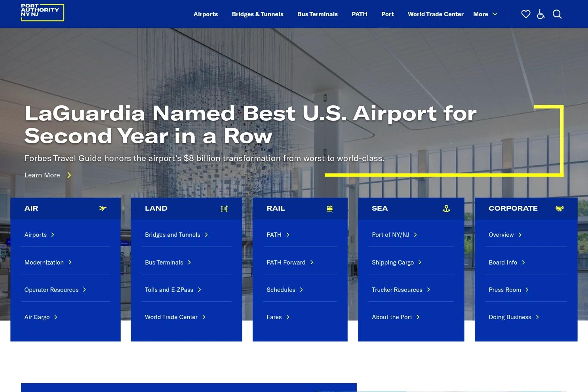Click the chevron beside Doing Business
The height and width of the screenshot is (392, 588).
tap(537, 317)
